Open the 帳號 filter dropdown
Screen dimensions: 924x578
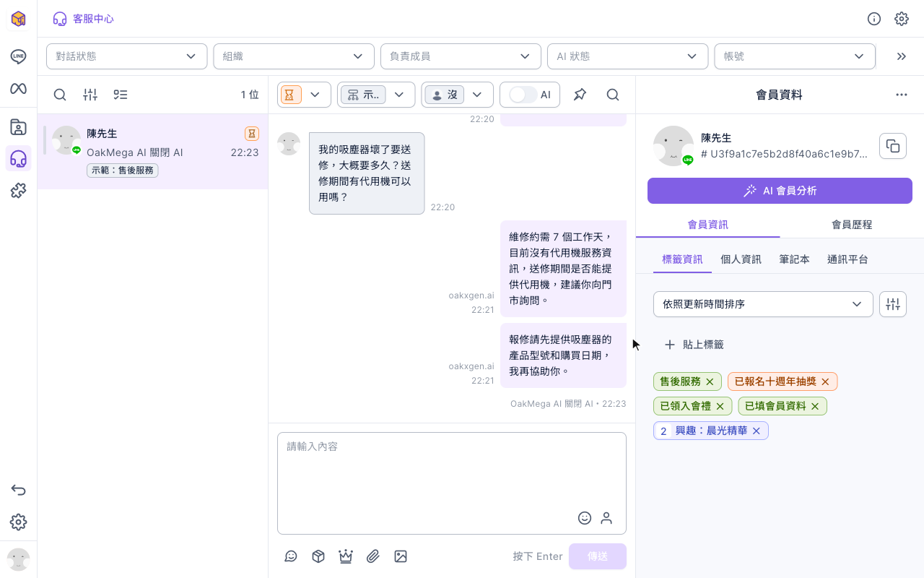(795, 56)
